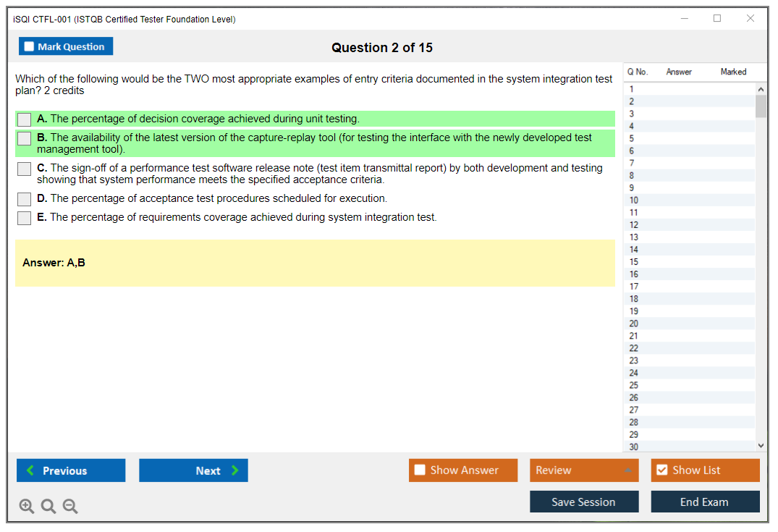778x532 pixels.
Task: Tick the Mark Question checkbox
Action: [x=30, y=47]
